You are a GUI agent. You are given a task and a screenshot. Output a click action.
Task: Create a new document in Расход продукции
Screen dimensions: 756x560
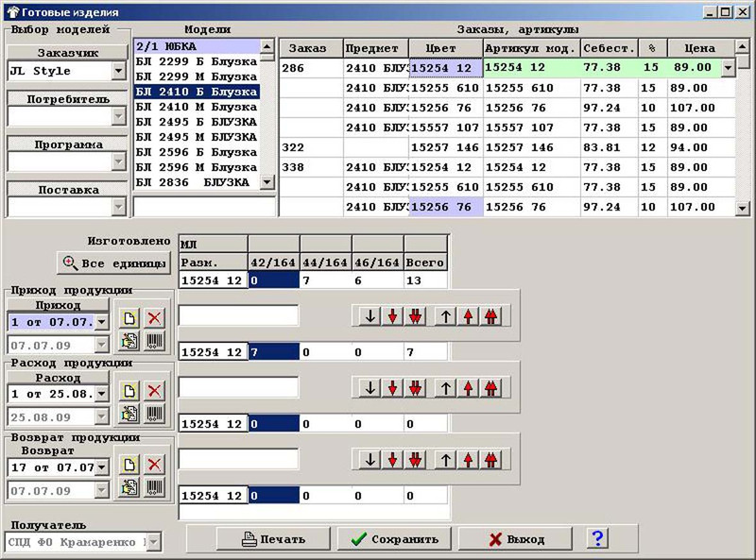pos(129,391)
